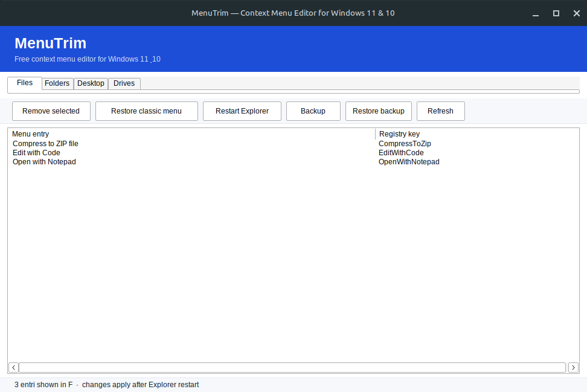Click the Remove selected button
The image size is (587, 392).
pos(51,111)
